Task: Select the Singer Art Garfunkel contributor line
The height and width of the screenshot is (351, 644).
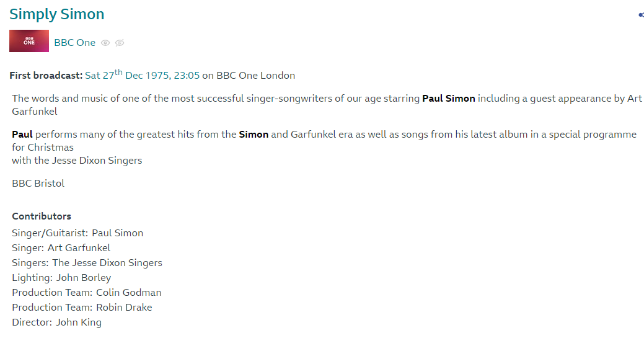Action: [61, 248]
